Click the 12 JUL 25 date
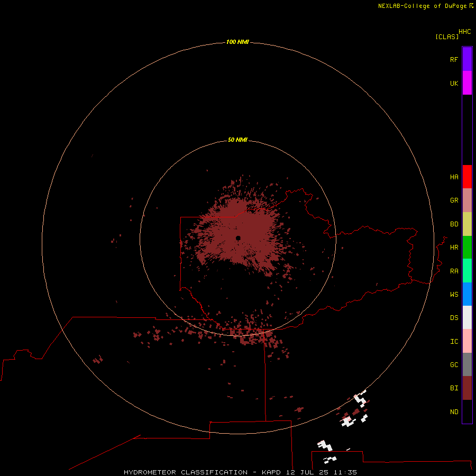 (x=307, y=472)
